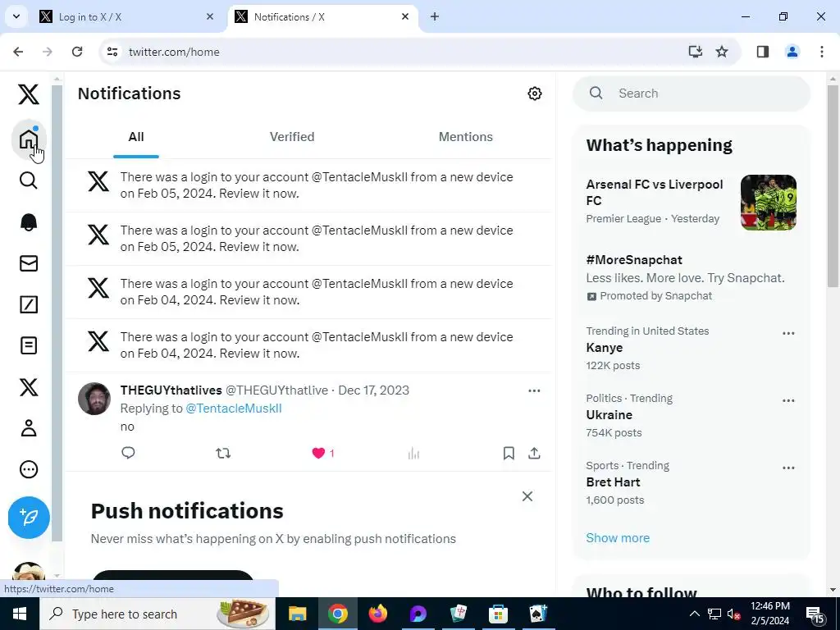Open Messages envelope icon
This screenshot has height=630, width=840.
29,263
